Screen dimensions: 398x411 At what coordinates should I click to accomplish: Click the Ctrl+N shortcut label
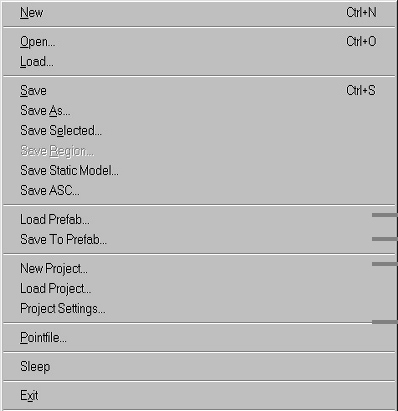pyautogui.click(x=361, y=13)
